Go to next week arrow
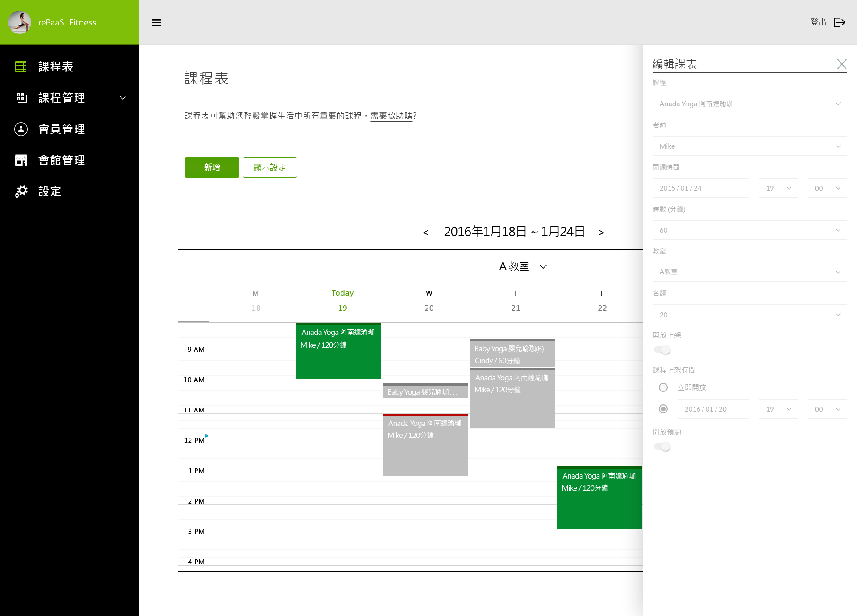857x616 pixels. click(601, 233)
